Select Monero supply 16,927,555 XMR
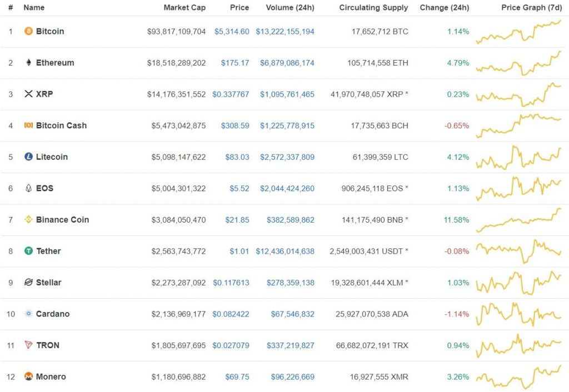This screenshot has width=569, height=392. coord(379,377)
